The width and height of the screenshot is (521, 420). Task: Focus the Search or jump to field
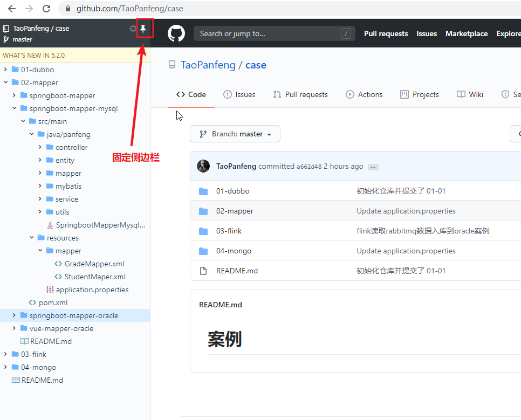pos(275,33)
